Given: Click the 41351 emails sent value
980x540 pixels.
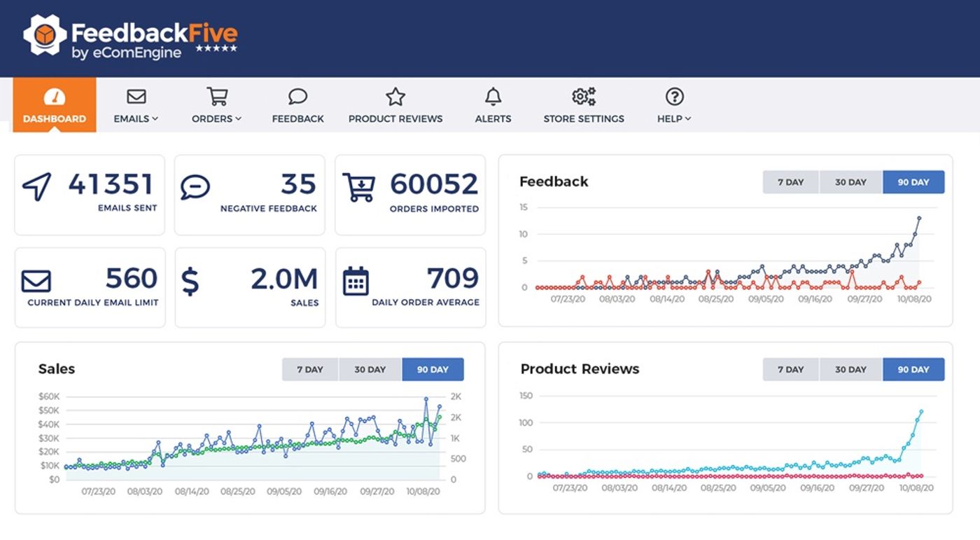Looking at the screenshot, I should pos(111,184).
